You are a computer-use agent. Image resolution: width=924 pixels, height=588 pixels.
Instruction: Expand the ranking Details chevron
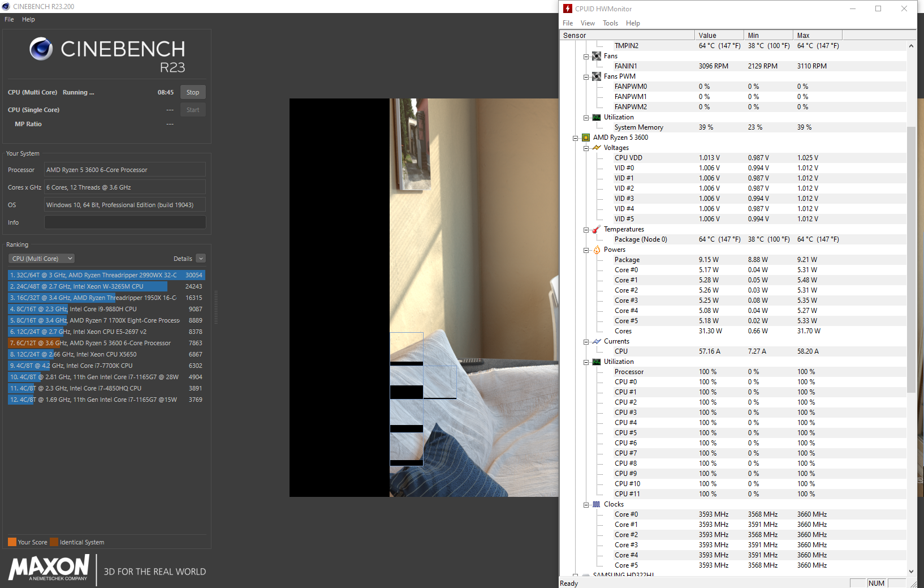(x=201, y=259)
